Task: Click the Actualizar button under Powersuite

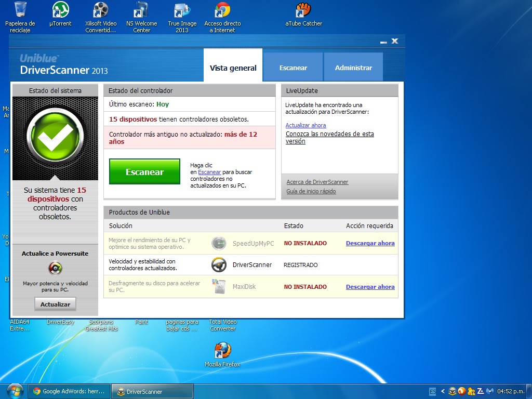Action: click(x=55, y=304)
